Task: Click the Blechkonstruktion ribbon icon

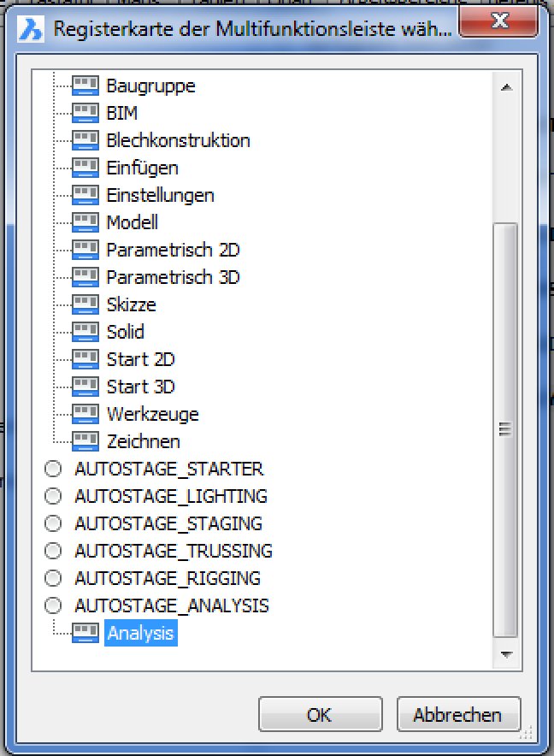Action: pos(84,140)
